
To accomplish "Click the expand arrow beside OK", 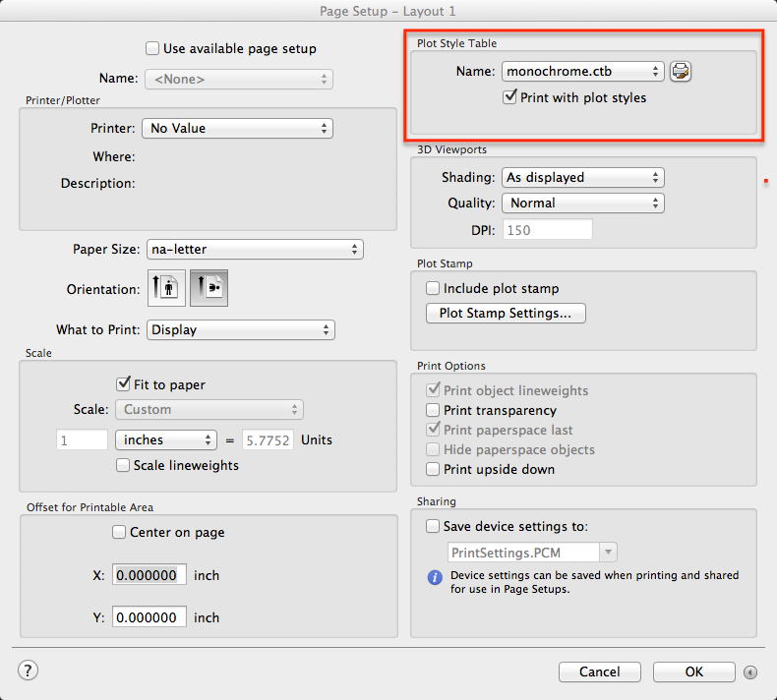I will point(750,672).
